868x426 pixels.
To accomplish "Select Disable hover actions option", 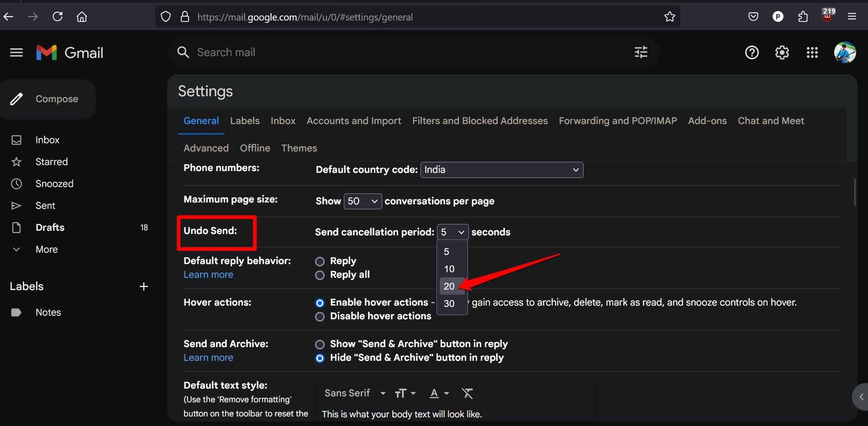I will tap(320, 317).
